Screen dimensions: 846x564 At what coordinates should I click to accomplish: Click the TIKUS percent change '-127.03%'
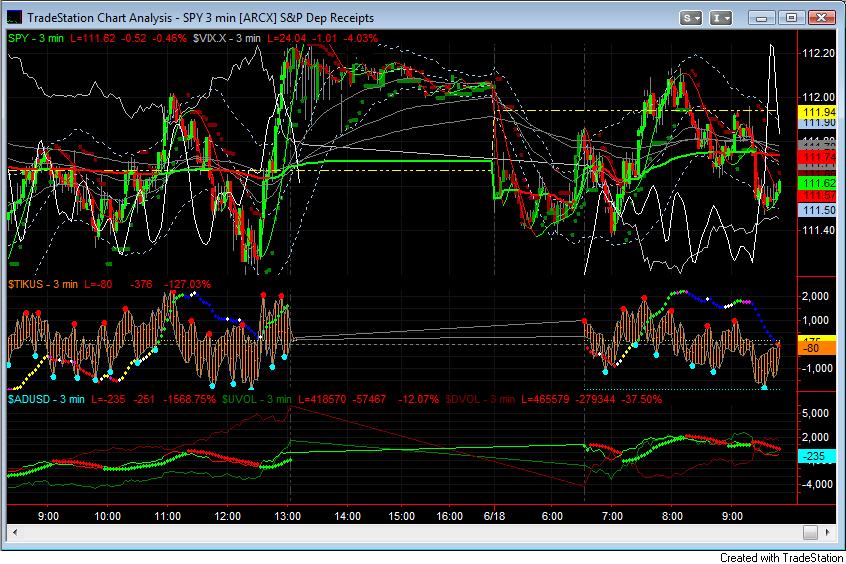pyautogui.click(x=187, y=284)
